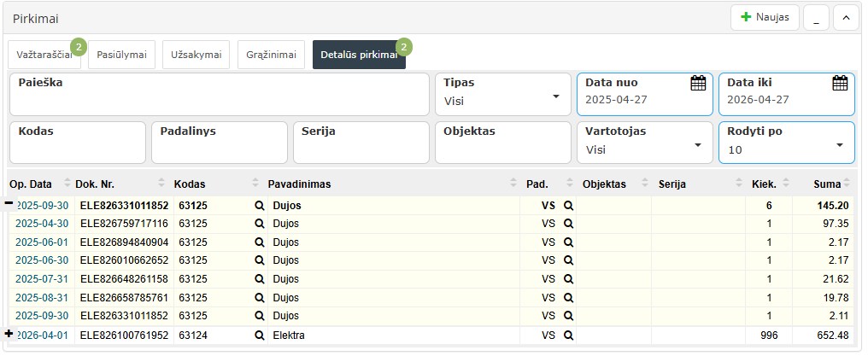868x356 pixels.
Task: Open the Tipas dropdown
Action: click(x=501, y=94)
